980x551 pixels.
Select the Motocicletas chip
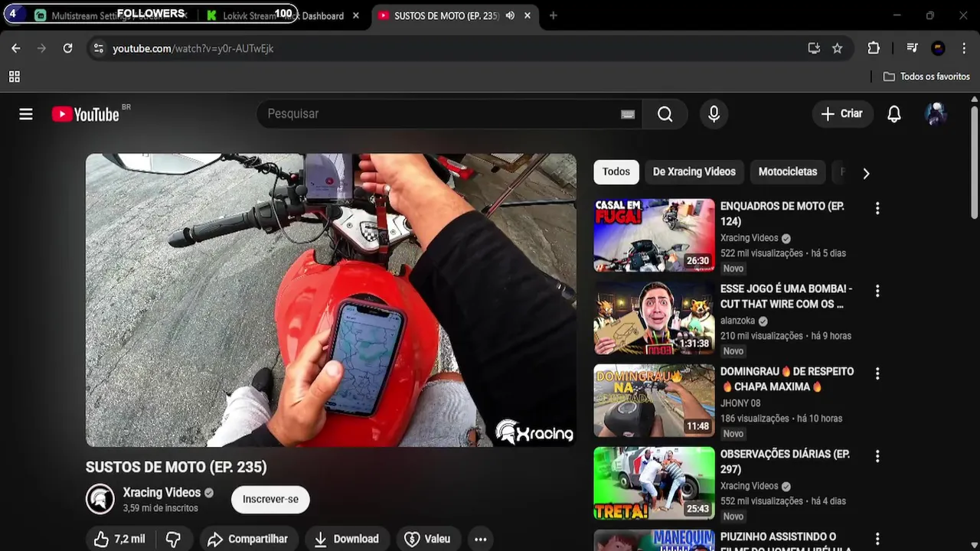click(788, 172)
